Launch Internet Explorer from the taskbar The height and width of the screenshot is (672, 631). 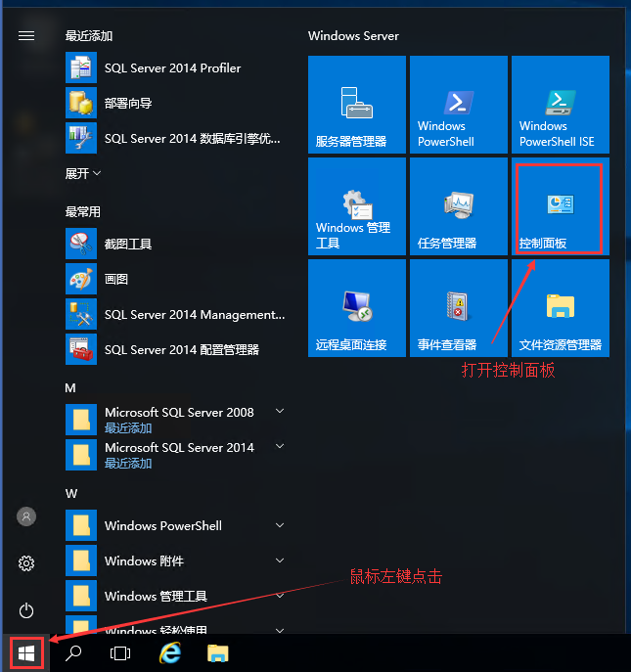[x=170, y=653]
